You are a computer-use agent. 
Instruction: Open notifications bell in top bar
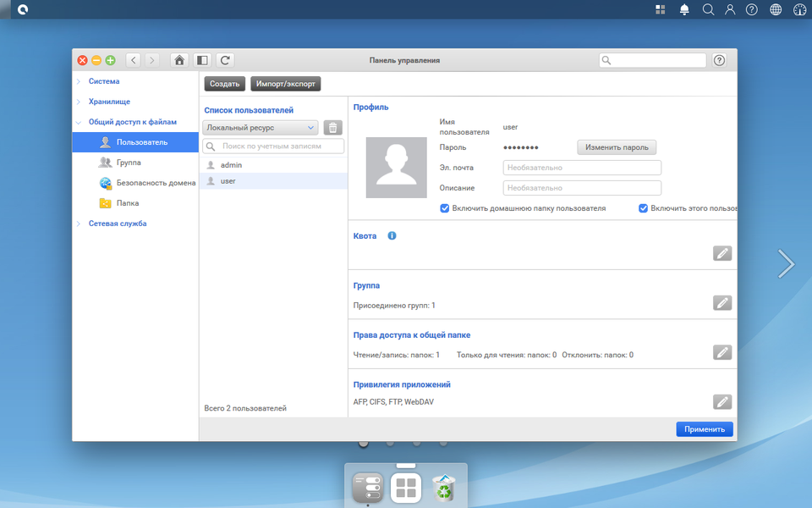(x=684, y=9)
